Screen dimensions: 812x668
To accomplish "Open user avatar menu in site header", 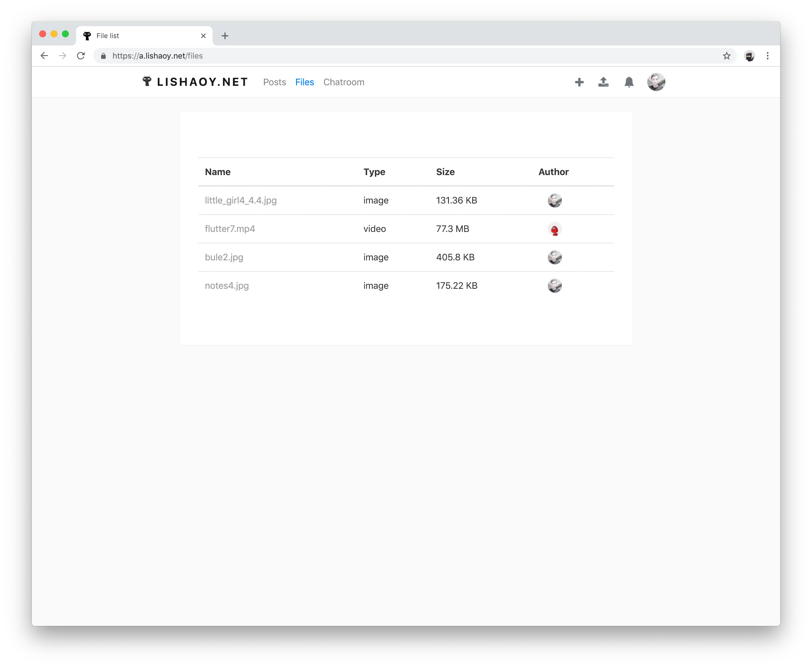I will click(656, 82).
